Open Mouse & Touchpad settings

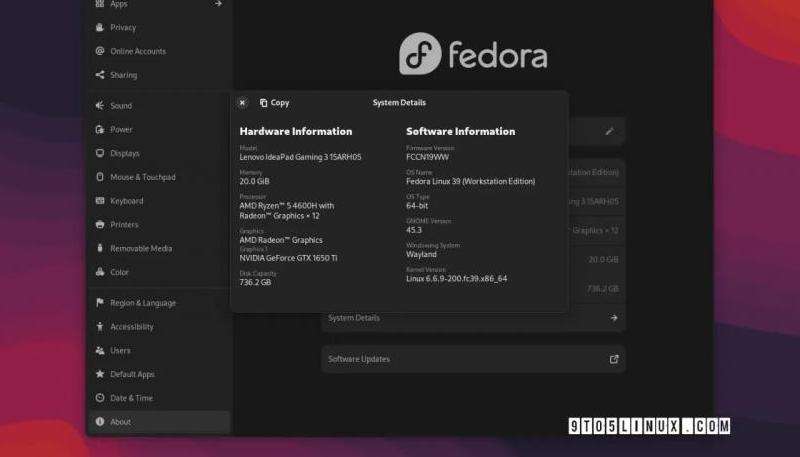pyautogui.click(x=142, y=177)
